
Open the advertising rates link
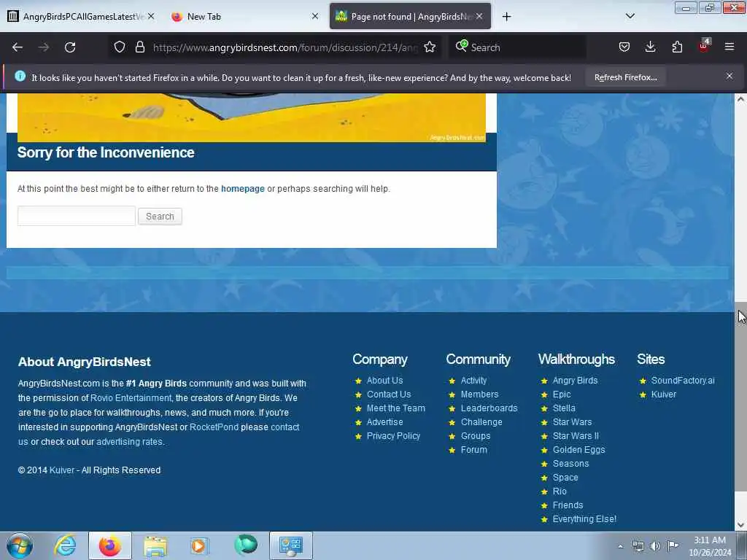coord(130,442)
